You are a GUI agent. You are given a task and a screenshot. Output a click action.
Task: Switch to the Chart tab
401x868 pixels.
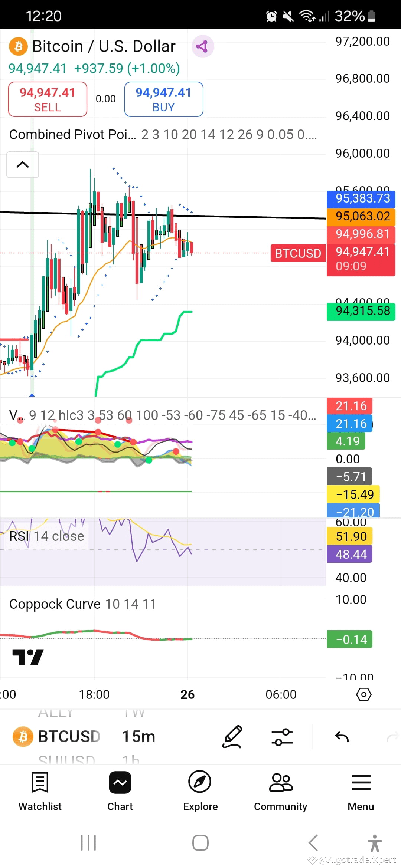(120, 792)
